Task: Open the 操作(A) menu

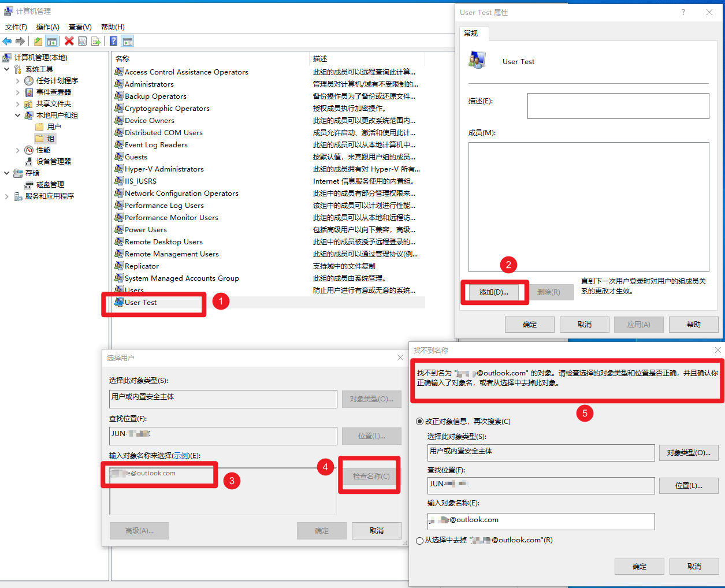Action: 48,27
